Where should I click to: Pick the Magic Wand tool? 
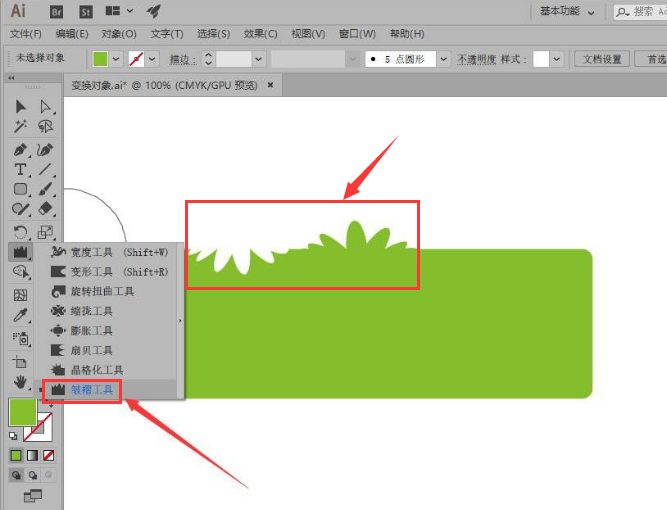[x=20, y=127]
